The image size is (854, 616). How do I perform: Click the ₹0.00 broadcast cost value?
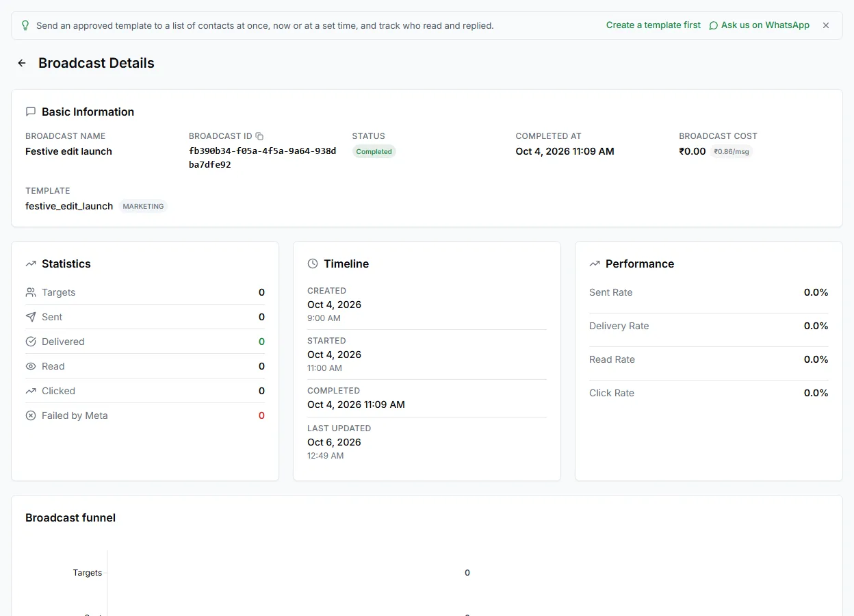coord(693,151)
